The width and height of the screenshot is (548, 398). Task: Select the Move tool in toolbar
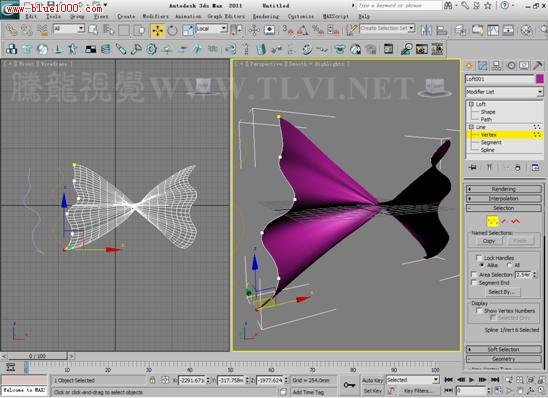(158, 30)
